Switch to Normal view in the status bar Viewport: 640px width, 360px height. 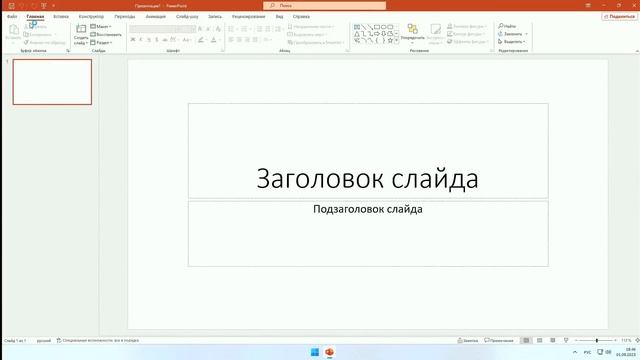pyautogui.click(x=526, y=340)
